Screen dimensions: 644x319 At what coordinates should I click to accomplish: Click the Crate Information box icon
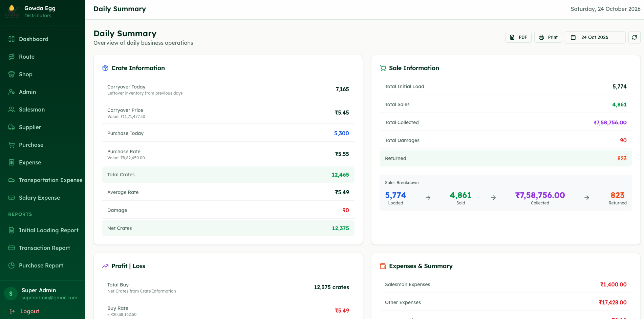click(x=105, y=68)
